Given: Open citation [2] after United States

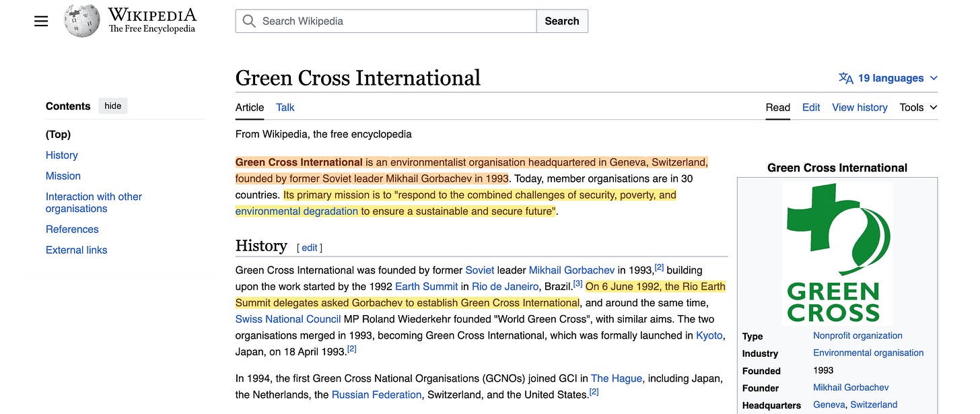Looking at the screenshot, I should 594,392.
